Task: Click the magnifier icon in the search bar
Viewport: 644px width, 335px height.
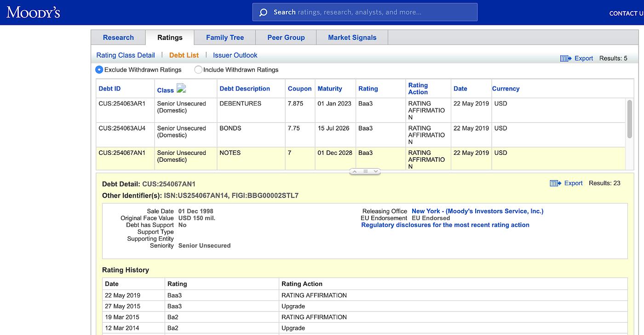Action: (x=263, y=12)
